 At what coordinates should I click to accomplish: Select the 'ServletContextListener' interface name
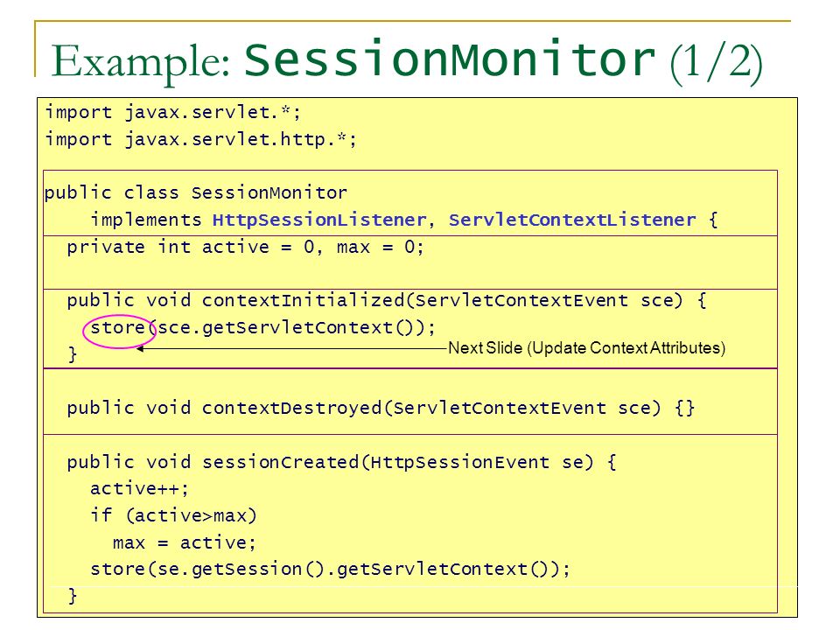pos(572,220)
